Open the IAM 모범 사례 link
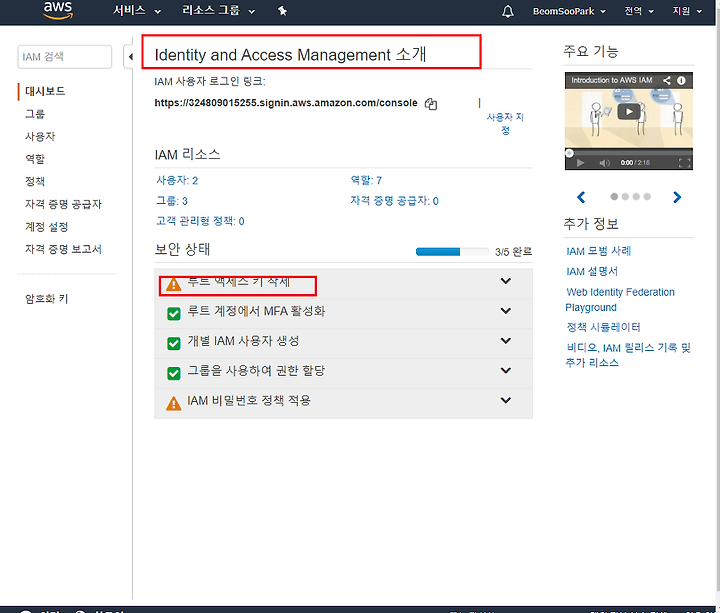The image size is (720, 613). [598, 251]
